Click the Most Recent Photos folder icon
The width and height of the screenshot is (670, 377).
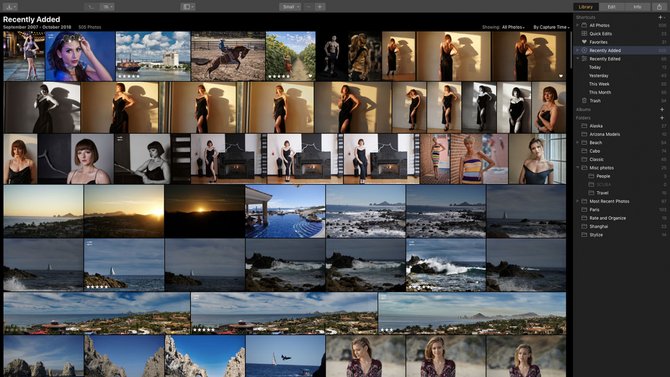pyautogui.click(x=584, y=201)
